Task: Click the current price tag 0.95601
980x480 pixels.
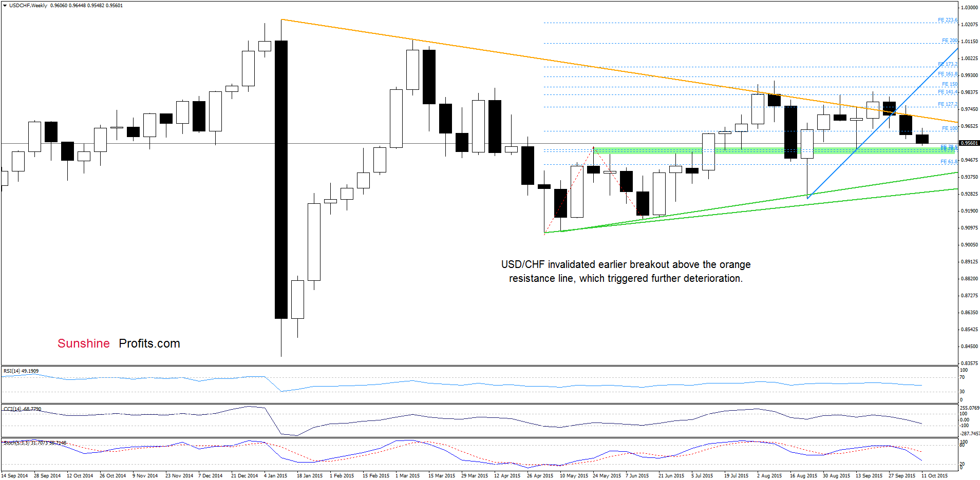Action: [969, 143]
